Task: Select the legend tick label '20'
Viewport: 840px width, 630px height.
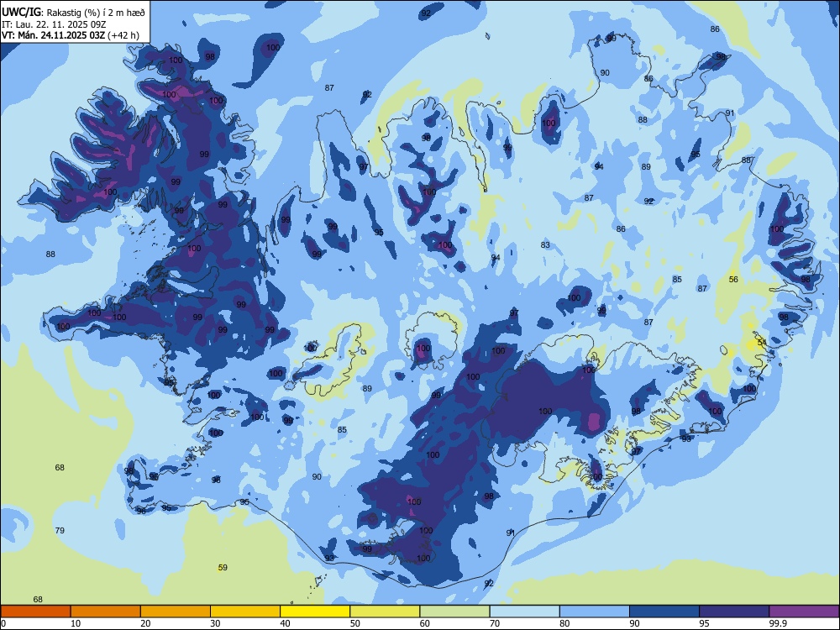Action: point(145,623)
